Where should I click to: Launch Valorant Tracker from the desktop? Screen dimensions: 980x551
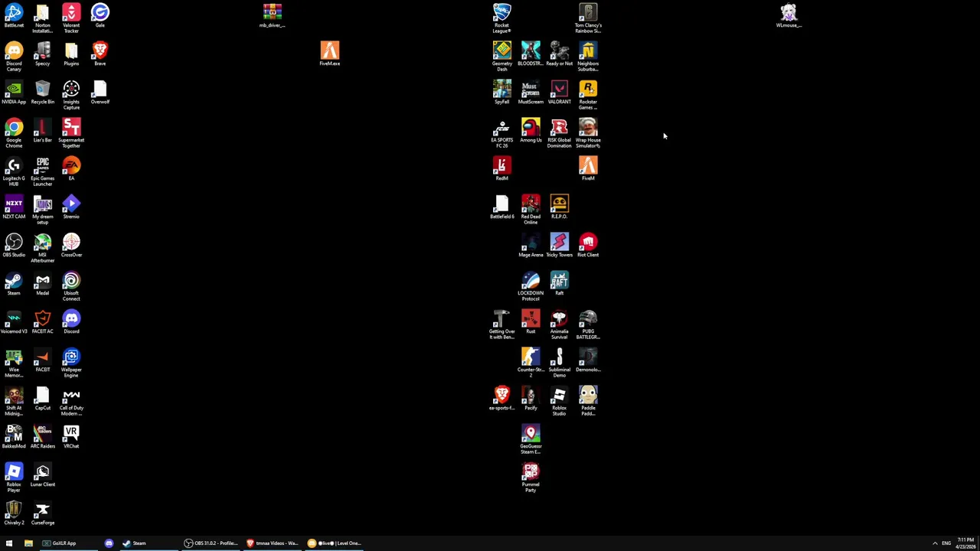[x=71, y=18]
